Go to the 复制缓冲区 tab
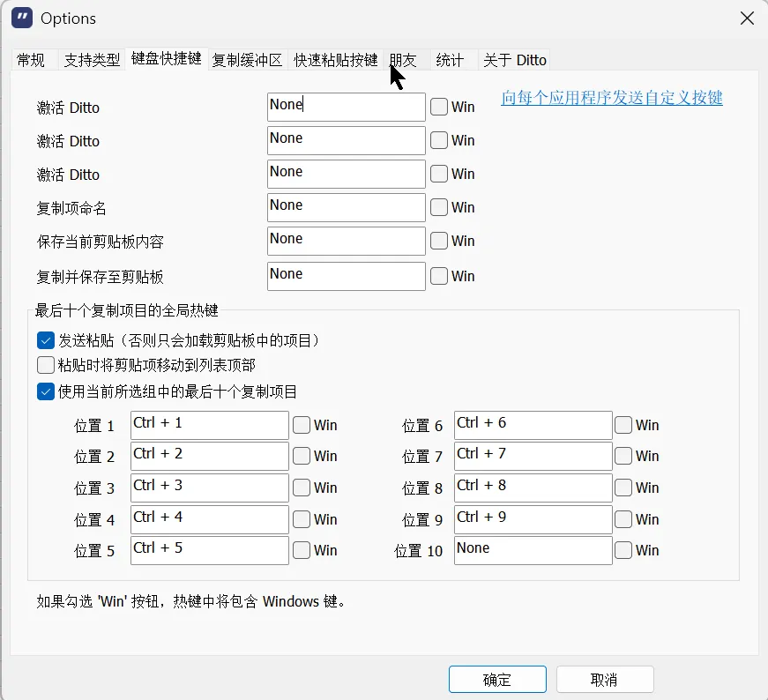768x700 pixels. [248, 60]
